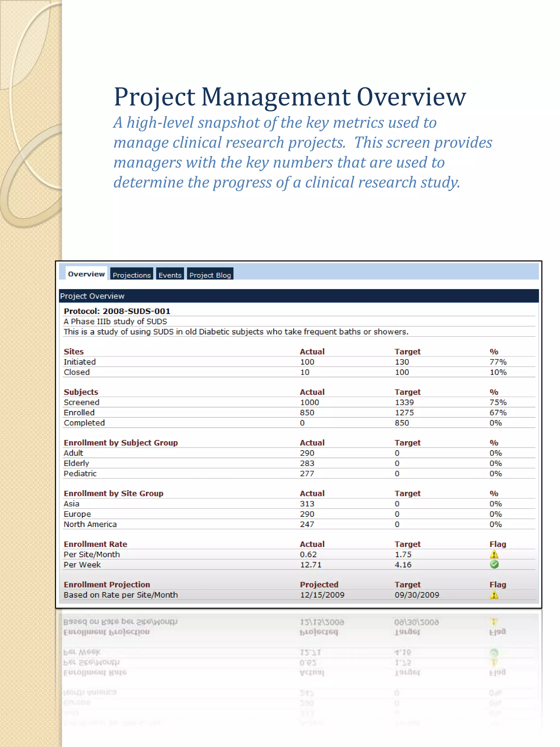Image resolution: width=560 pixels, height=747 pixels.
Task: Click the 'A Phase IIIb study of SUDS' line
Action: pyautogui.click(x=115, y=321)
